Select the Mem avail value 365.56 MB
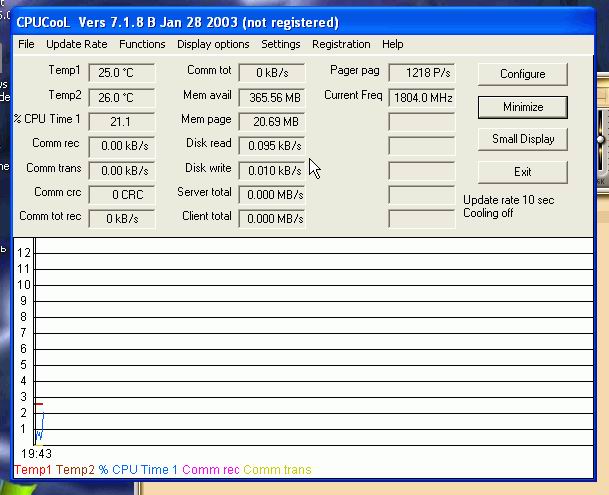Viewport: 609px width, 495px height. pyautogui.click(x=272, y=97)
